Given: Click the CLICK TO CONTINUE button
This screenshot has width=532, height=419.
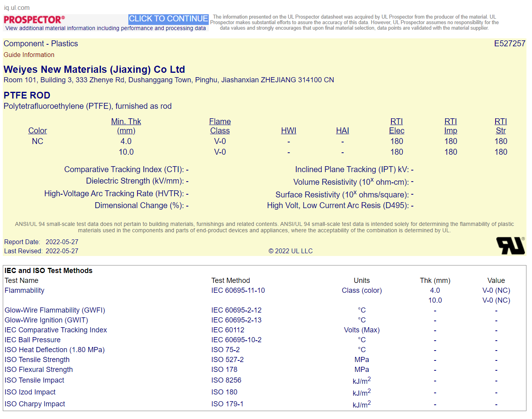Looking at the screenshot, I should [168, 19].
